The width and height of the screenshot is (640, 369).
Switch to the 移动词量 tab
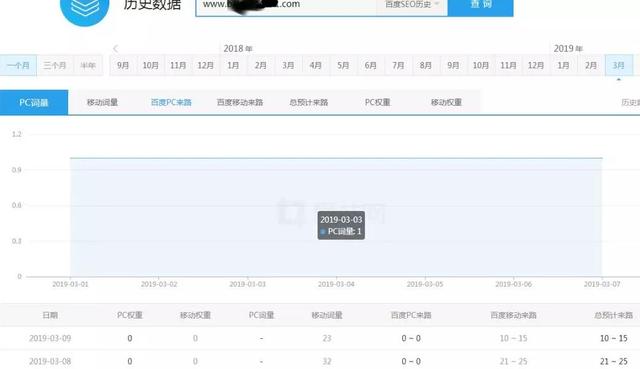(102, 102)
